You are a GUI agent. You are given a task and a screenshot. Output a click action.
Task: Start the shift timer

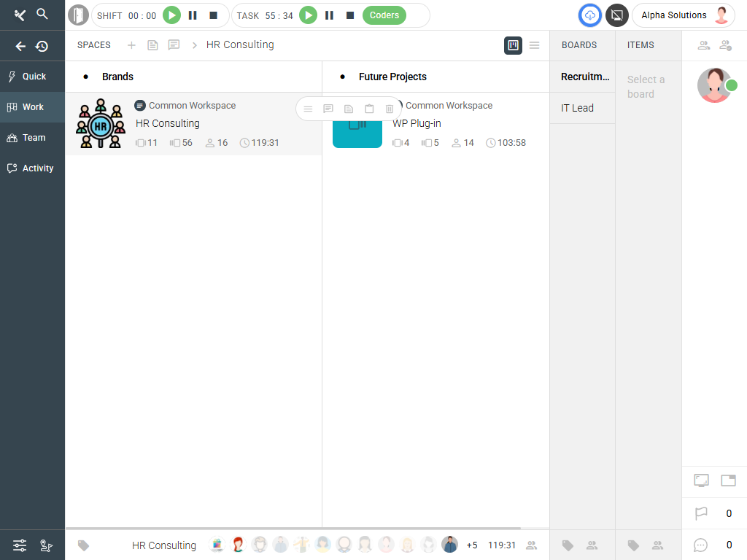coord(171,15)
